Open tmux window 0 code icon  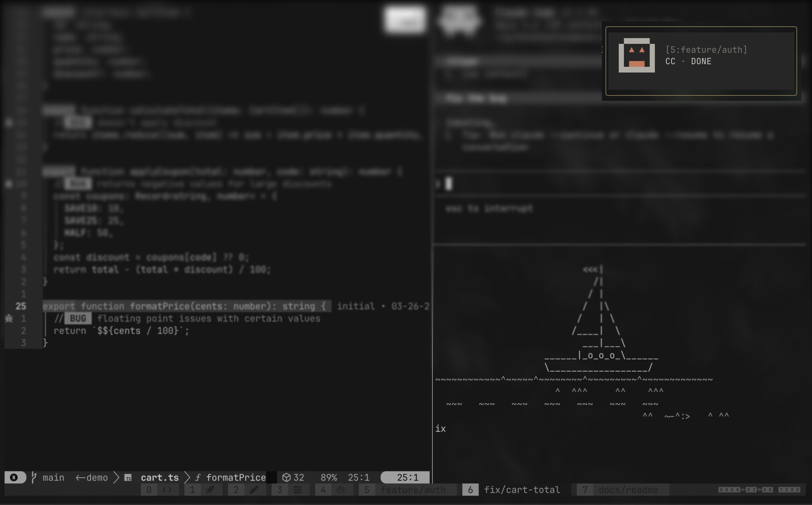(x=167, y=490)
